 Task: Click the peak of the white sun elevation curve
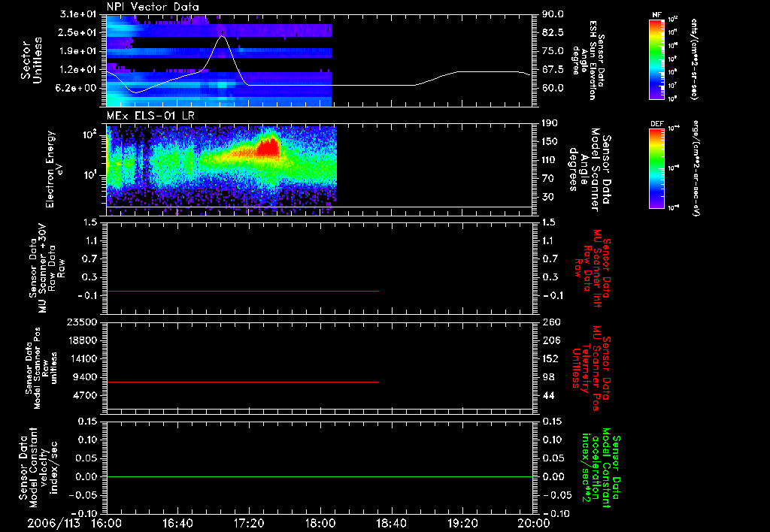[223, 36]
